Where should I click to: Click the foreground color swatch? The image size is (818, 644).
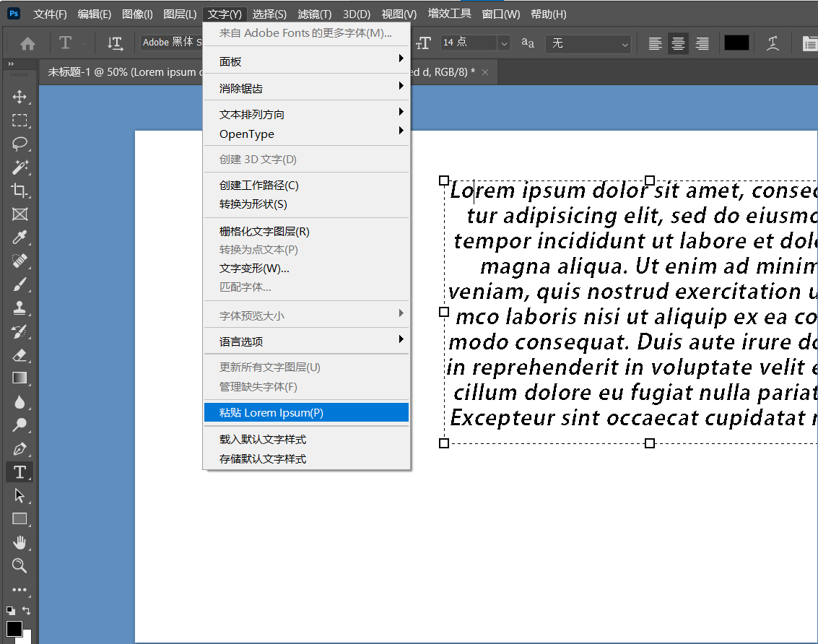point(14,629)
